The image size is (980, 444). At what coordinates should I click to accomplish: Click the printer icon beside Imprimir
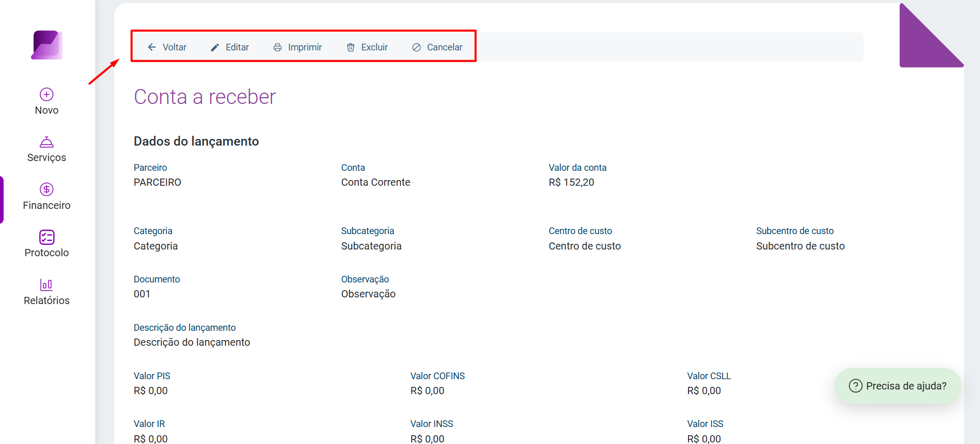coord(278,47)
